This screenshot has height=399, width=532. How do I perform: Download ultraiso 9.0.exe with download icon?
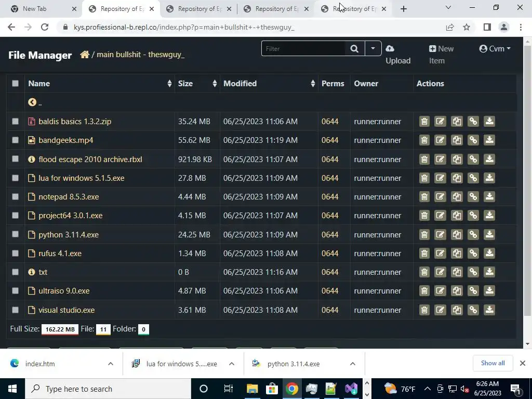tap(489, 291)
